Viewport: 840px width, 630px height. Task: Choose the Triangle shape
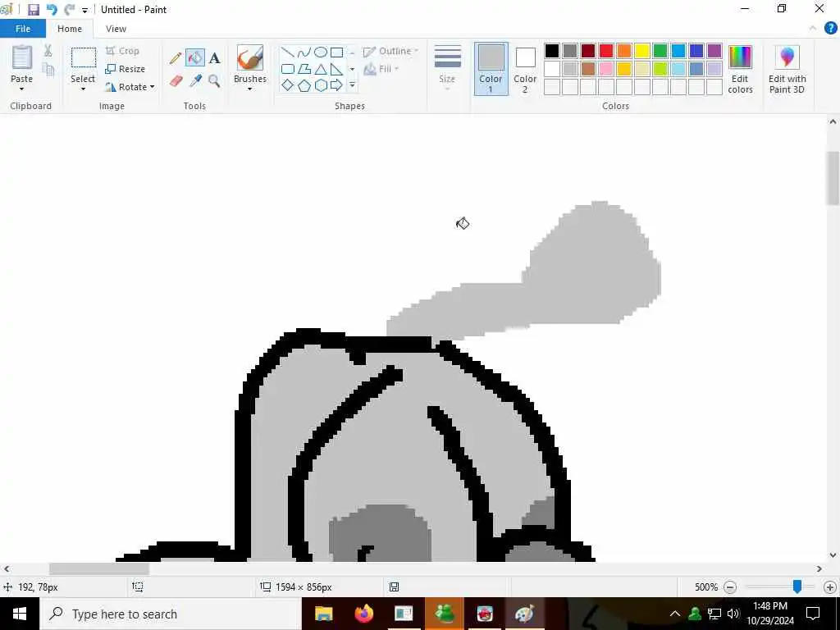(321, 69)
